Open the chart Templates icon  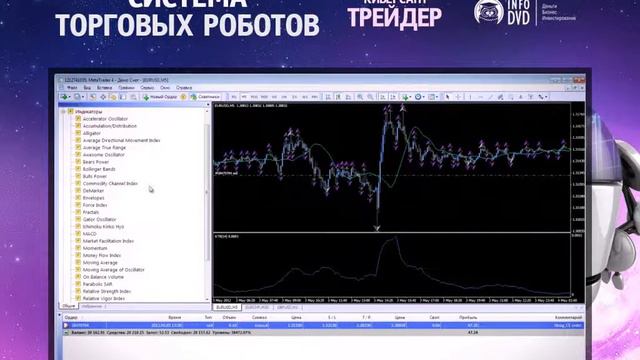(x=431, y=97)
